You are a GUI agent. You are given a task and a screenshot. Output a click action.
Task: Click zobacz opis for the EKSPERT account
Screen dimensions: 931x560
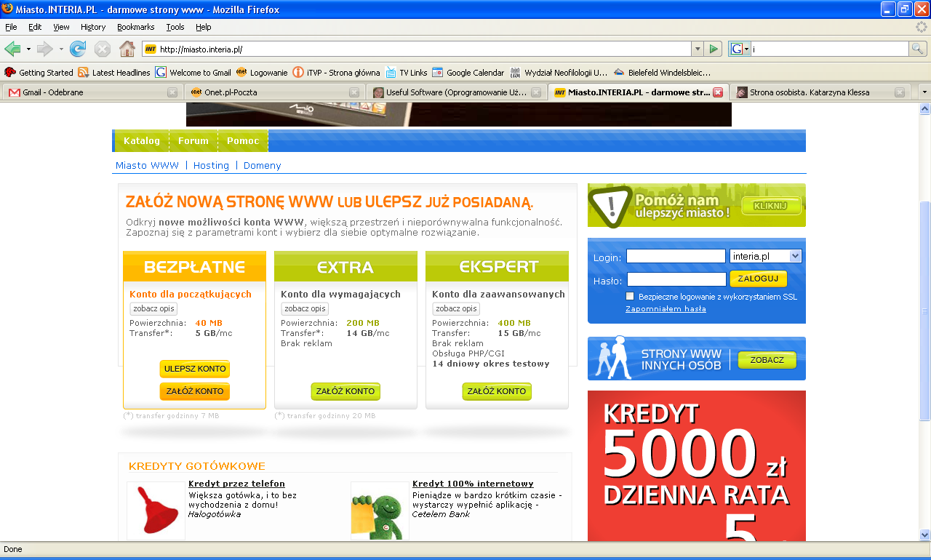point(456,309)
